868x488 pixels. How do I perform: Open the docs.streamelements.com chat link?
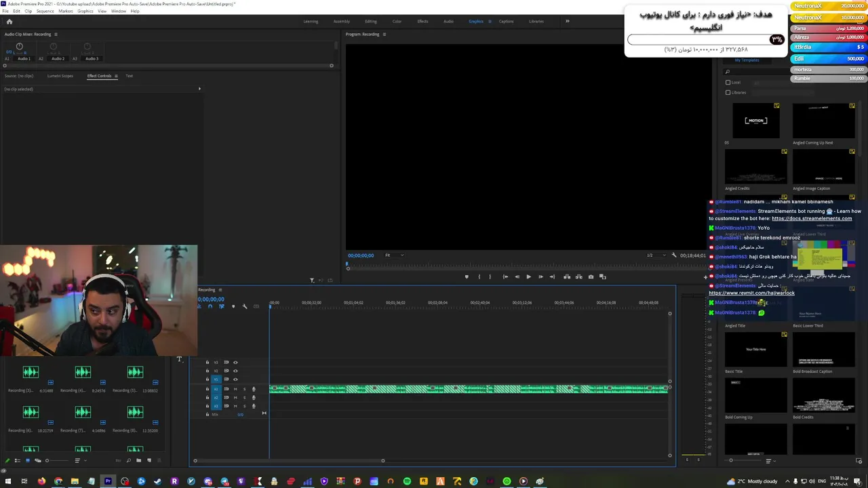pos(812,218)
